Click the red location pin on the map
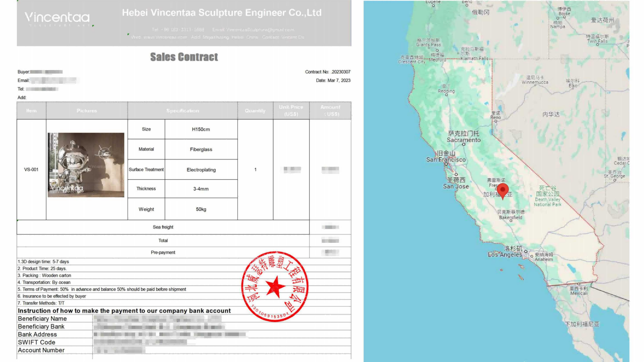 click(502, 190)
